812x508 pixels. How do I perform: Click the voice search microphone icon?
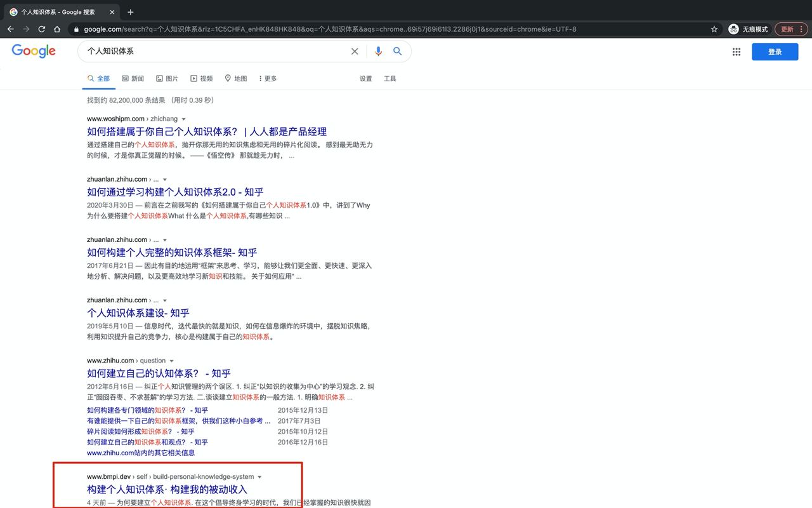coord(378,51)
